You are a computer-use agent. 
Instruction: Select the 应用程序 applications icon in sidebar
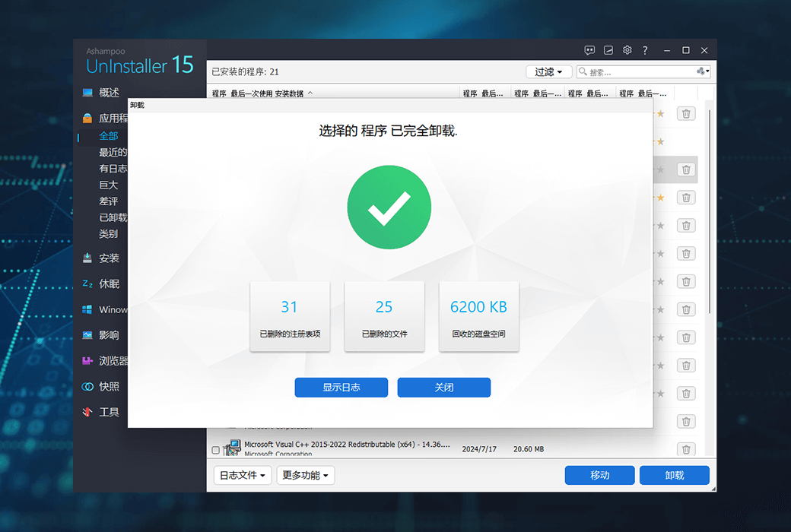coord(86,118)
